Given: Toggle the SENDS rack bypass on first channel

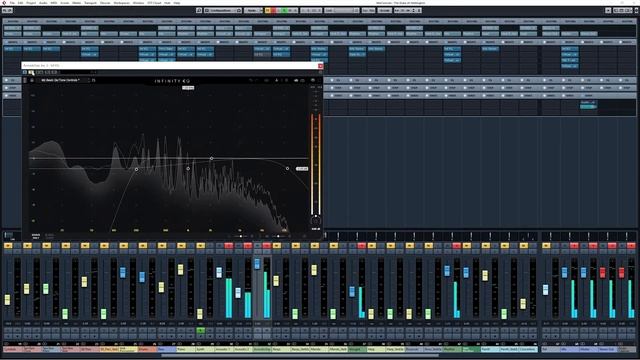Looking at the screenshot, I should click(7, 96).
